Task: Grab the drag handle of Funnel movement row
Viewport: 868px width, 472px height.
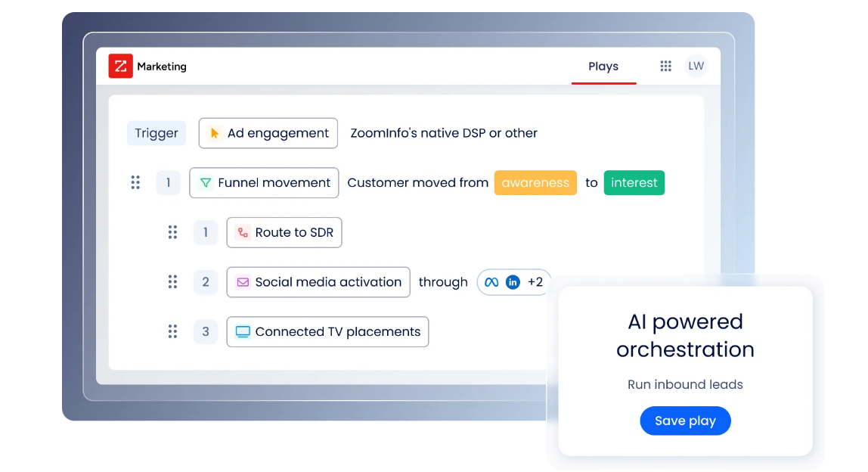Action: click(x=135, y=182)
